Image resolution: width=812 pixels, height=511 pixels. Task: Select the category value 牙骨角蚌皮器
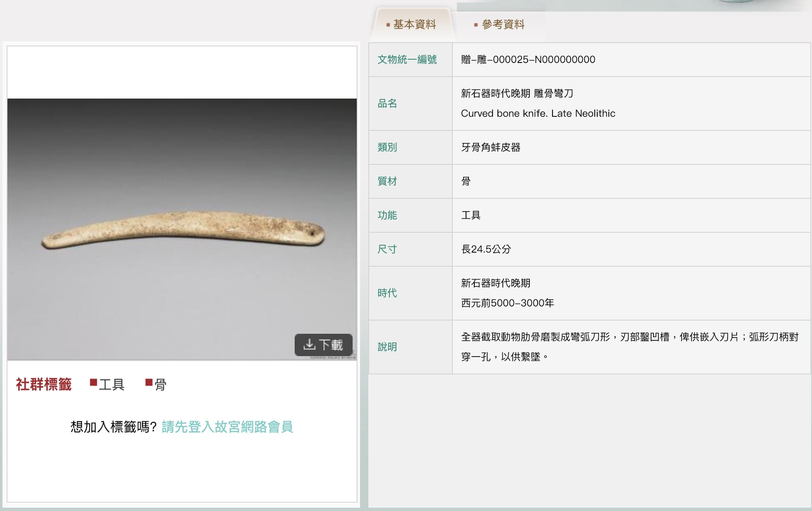491,147
